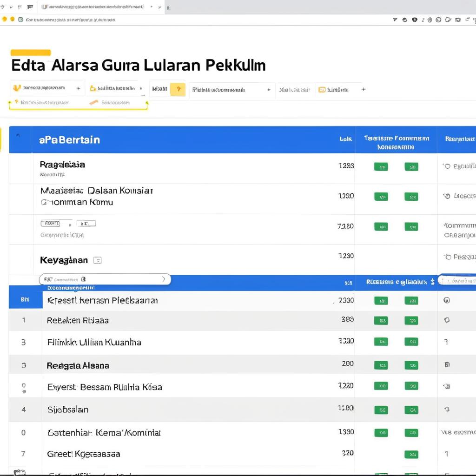Screen dimensions: 476x476
Task: Click the F37 search field
Action: tap(105, 279)
